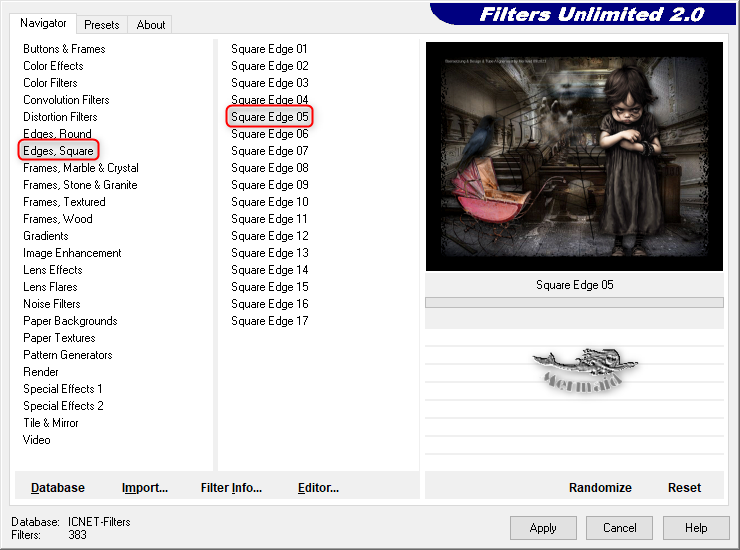Select Tile & Mirror category
The image size is (740, 550).
pos(51,423)
